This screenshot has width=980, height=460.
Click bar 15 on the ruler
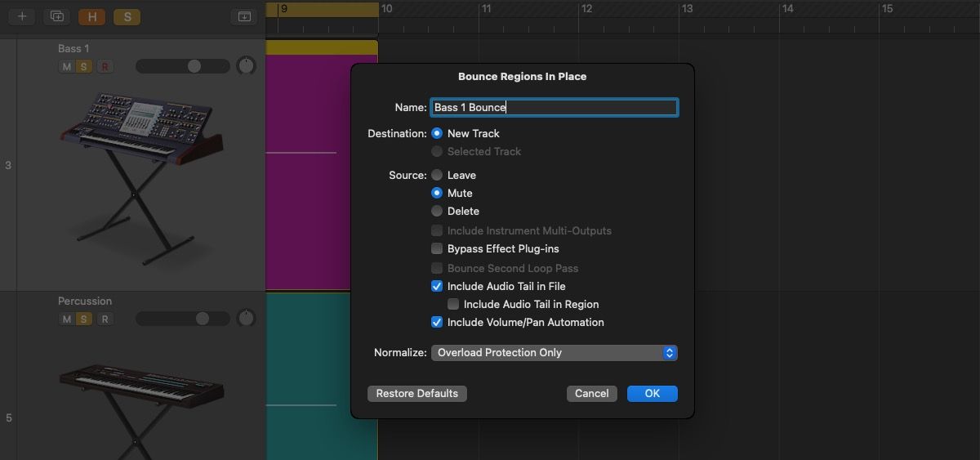tap(887, 9)
